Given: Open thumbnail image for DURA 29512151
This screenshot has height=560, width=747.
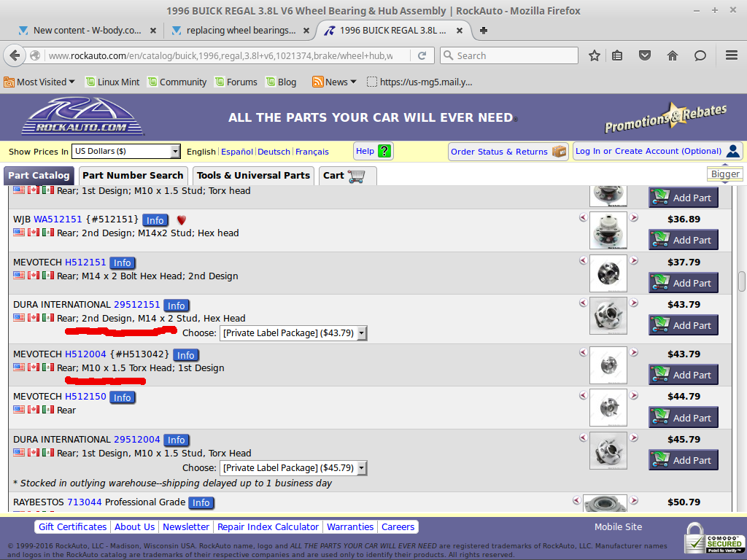Looking at the screenshot, I should tap(608, 316).
